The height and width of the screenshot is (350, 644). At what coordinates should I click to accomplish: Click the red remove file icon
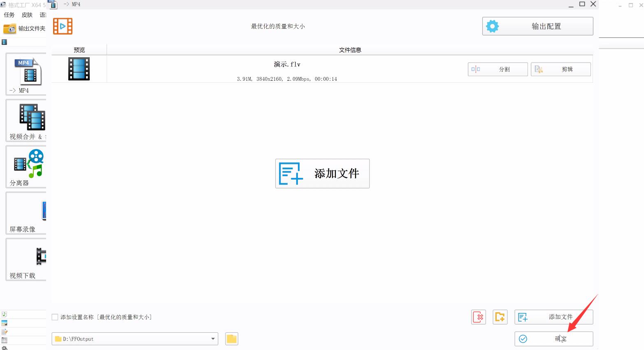point(479,317)
